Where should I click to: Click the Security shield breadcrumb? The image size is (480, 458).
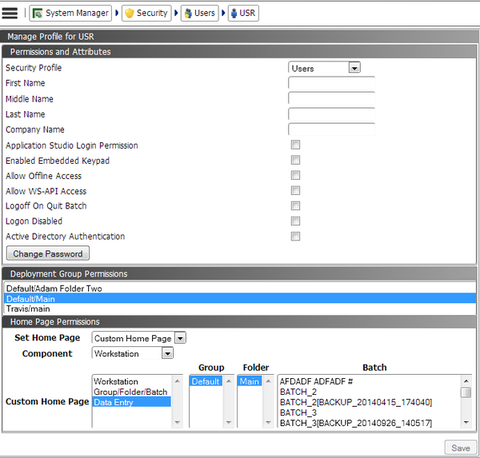coord(146,13)
